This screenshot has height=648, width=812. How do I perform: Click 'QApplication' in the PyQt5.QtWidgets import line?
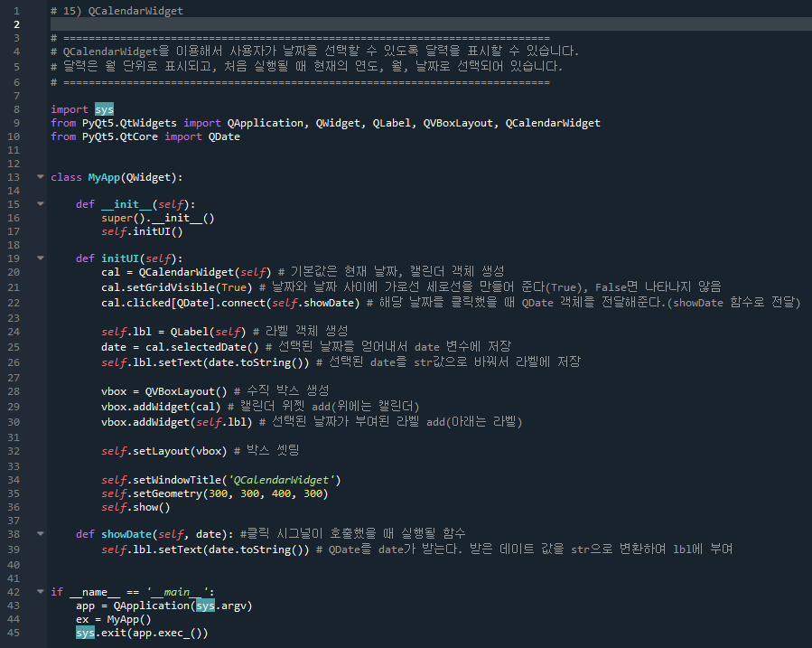pyautogui.click(x=266, y=123)
